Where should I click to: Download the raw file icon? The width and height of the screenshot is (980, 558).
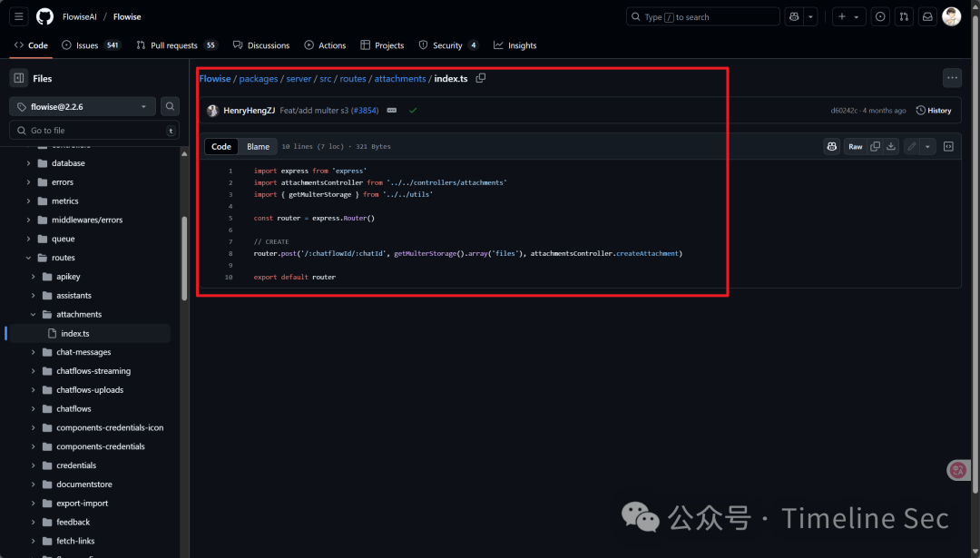click(x=891, y=146)
